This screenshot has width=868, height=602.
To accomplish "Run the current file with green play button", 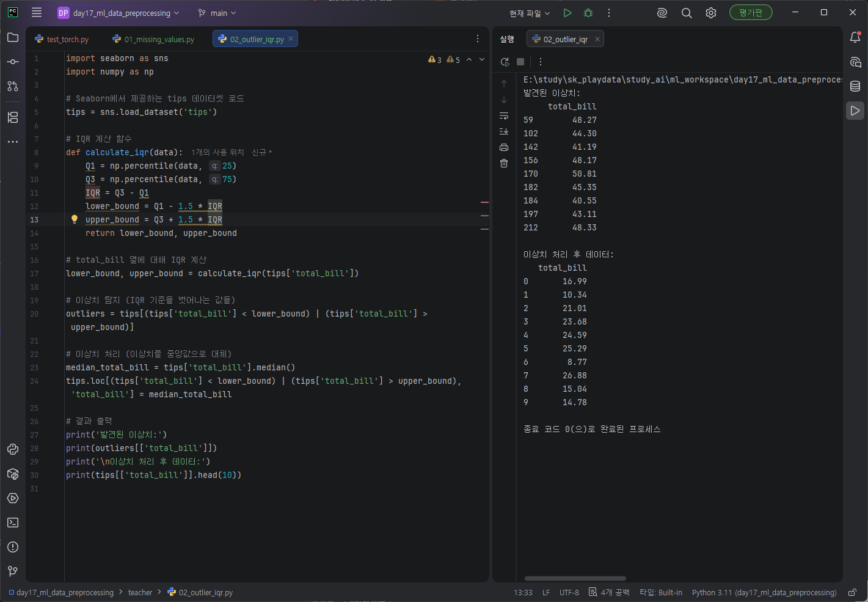I will pos(567,13).
